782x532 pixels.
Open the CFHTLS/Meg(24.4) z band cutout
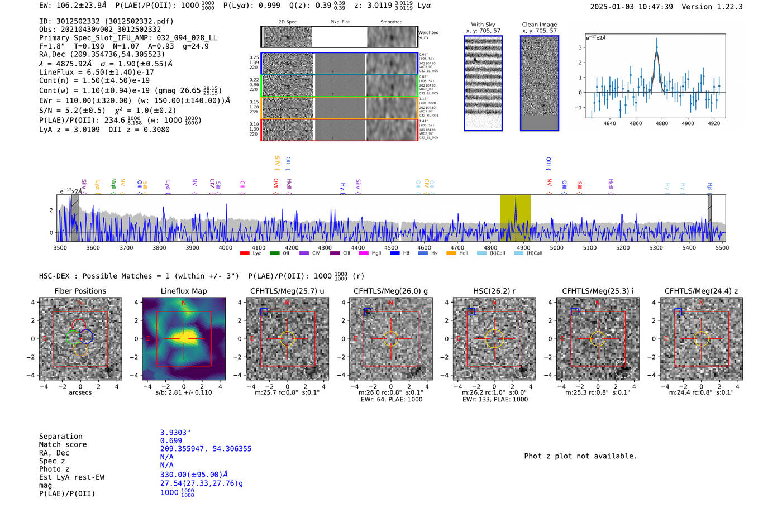[x=702, y=338]
